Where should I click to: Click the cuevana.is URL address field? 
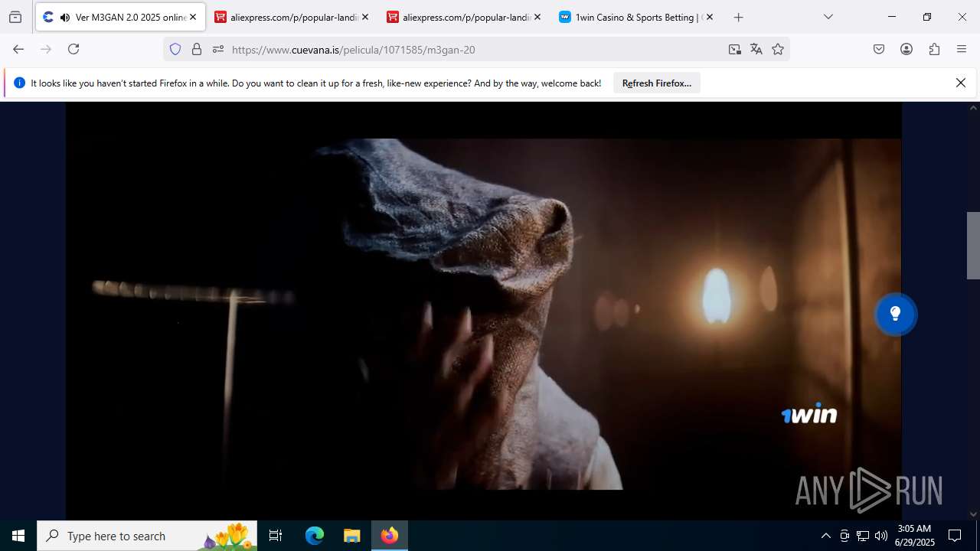475,49
